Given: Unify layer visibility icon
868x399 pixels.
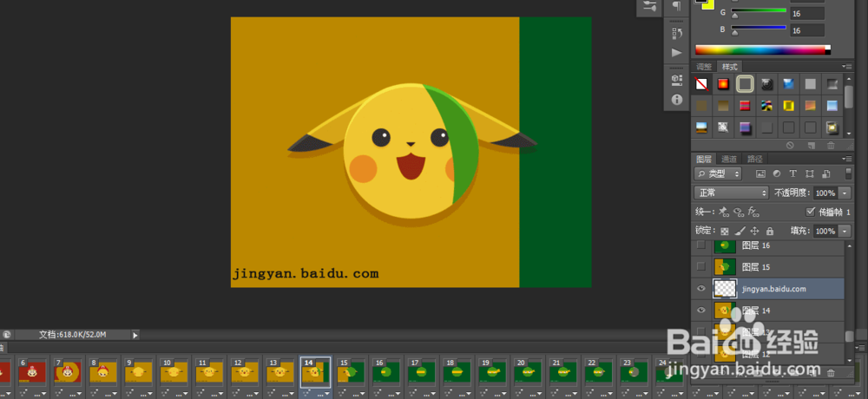Looking at the screenshot, I should pyautogui.click(x=738, y=212).
